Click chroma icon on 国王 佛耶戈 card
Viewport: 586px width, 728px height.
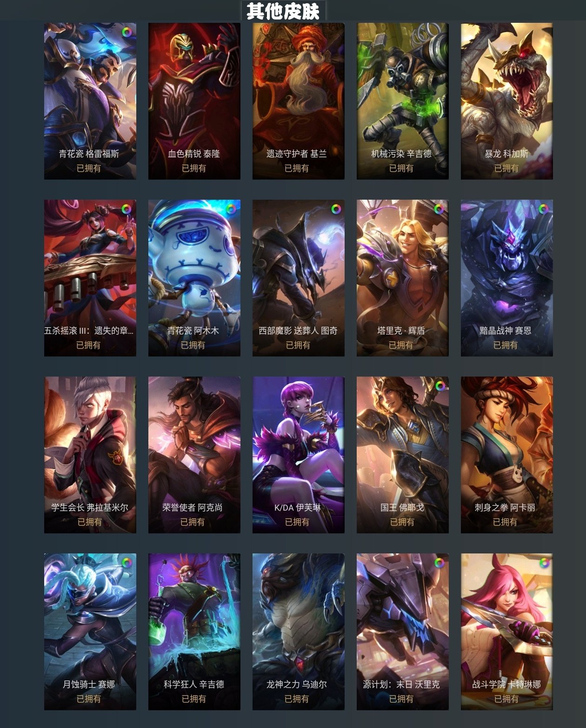[440, 386]
